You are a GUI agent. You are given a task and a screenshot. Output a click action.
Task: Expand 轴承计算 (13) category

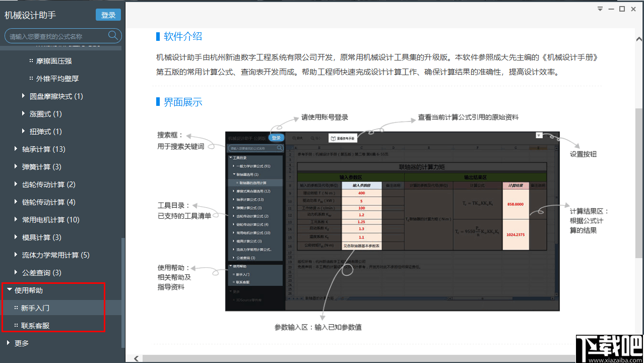pos(16,149)
